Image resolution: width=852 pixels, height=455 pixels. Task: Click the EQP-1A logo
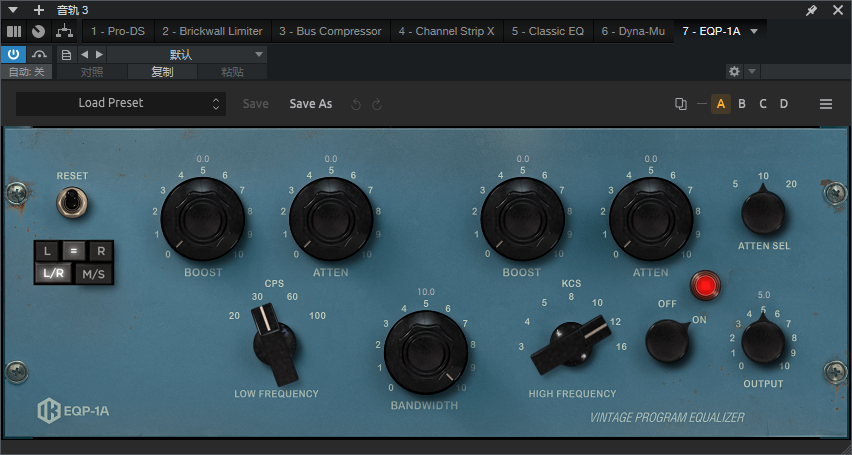(x=73, y=411)
